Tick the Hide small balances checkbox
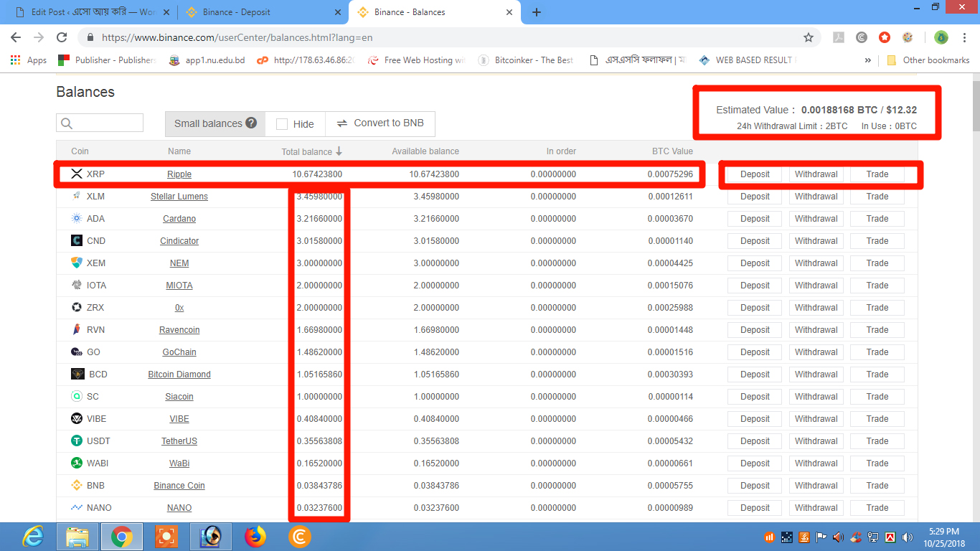Image resolution: width=980 pixels, height=551 pixels. click(282, 123)
